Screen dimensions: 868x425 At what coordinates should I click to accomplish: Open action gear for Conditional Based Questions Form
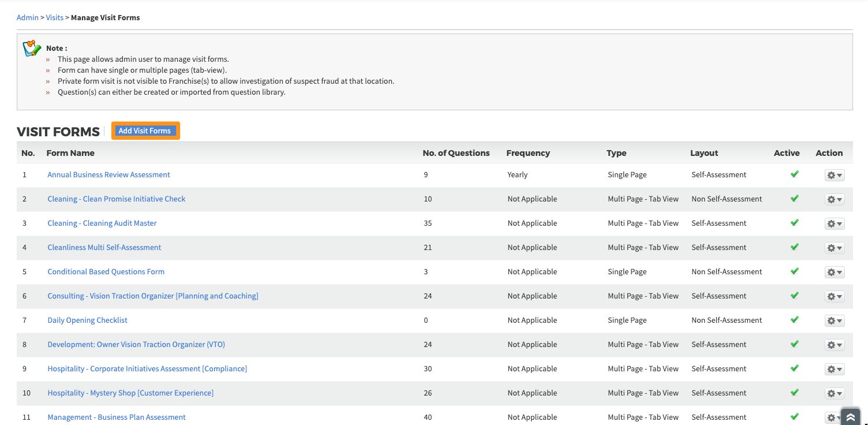point(835,272)
